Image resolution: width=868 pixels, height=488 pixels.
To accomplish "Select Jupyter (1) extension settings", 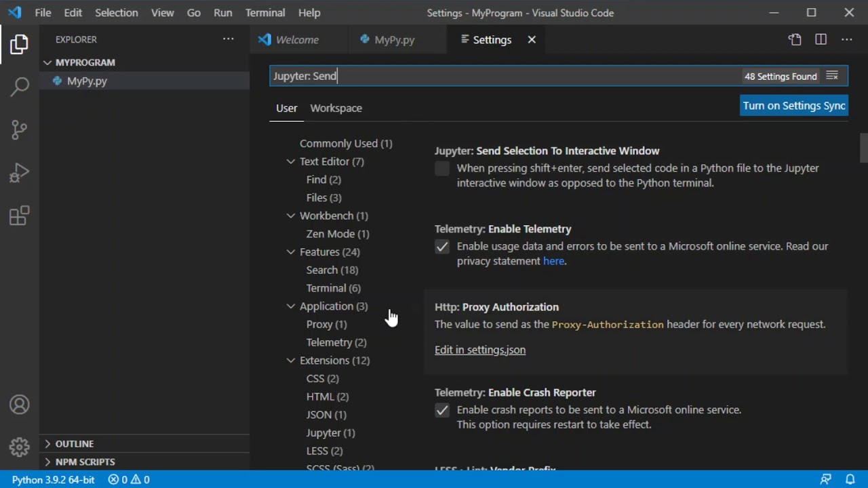I will [x=330, y=433].
